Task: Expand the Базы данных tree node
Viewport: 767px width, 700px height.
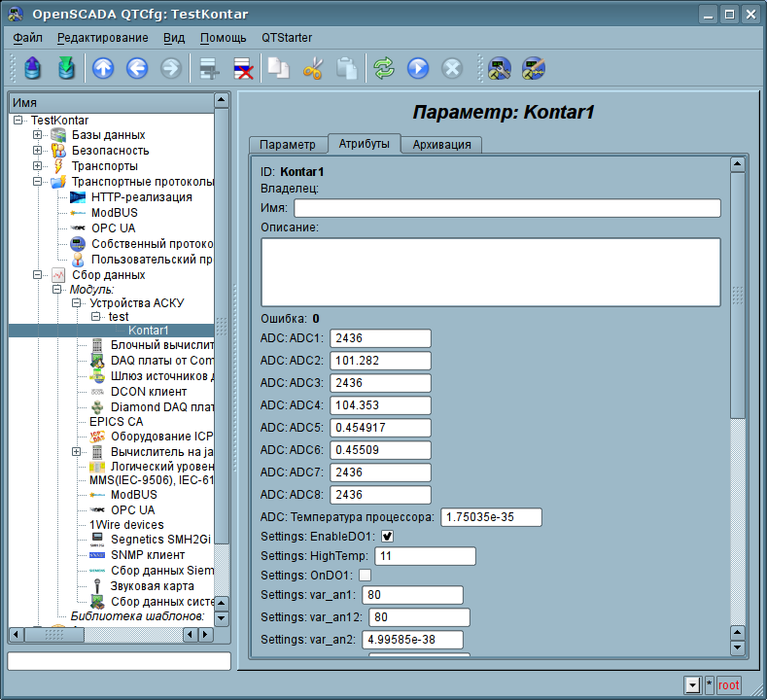Action: click(x=37, y=135)
